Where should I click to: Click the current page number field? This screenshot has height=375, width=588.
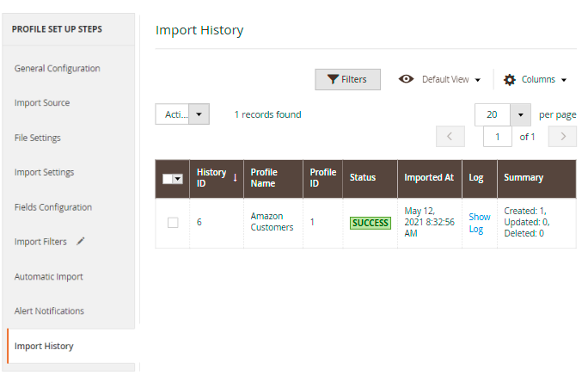click(x=498, y=137)
